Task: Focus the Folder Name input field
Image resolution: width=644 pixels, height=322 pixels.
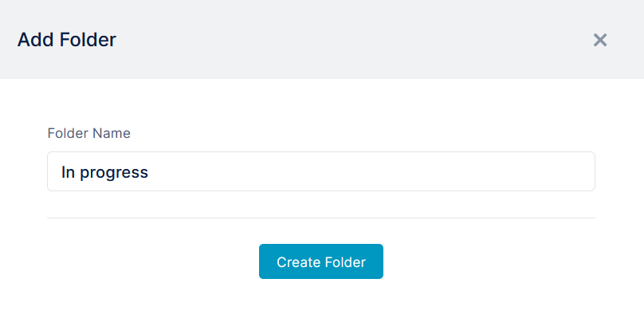Action: tap(320, 171)
